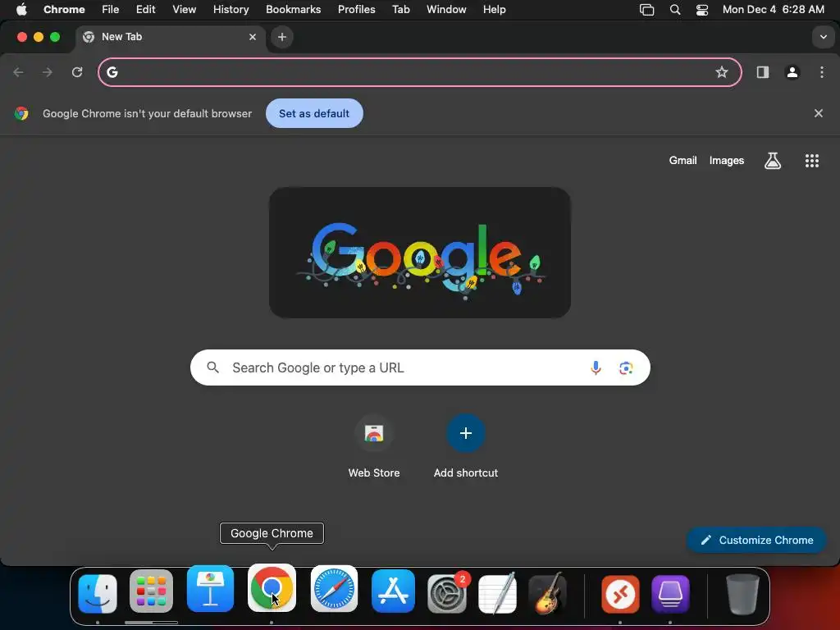
Task: Click Set as default button
Action: pyautogui.click(x=314, y=113)
